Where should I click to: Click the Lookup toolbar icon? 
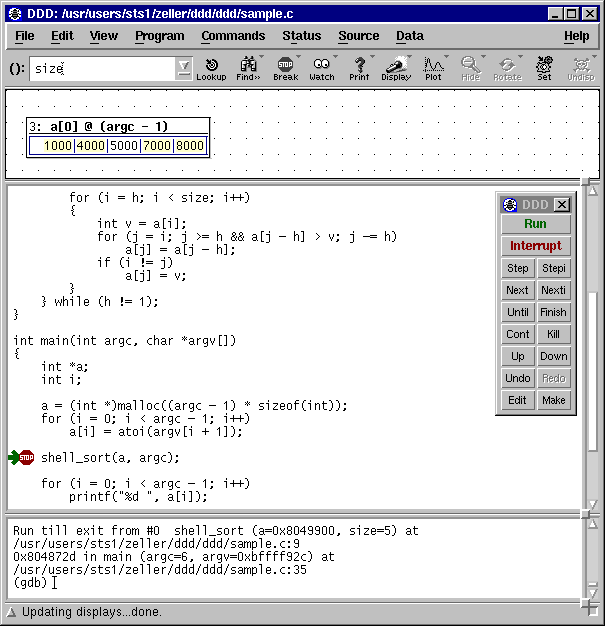tap(211, 69)
